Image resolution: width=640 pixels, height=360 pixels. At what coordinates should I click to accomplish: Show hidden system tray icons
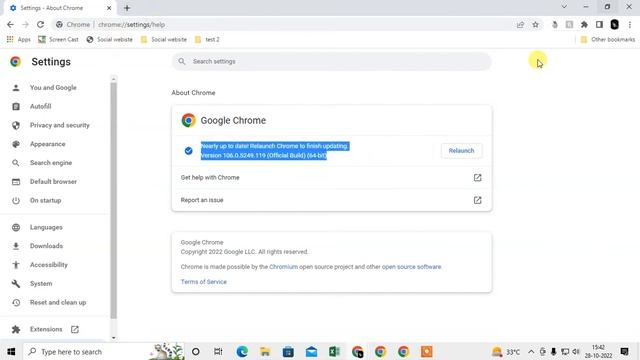coord(531,351)
